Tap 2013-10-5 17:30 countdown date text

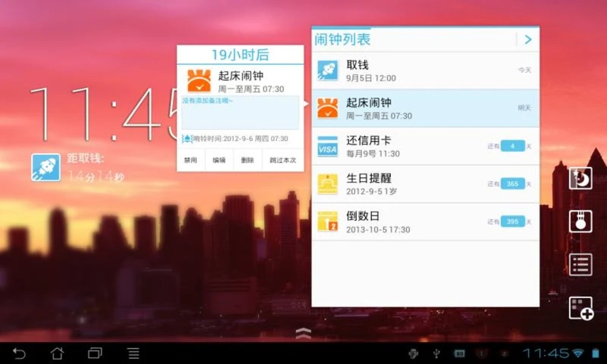(x=378, y=229)
